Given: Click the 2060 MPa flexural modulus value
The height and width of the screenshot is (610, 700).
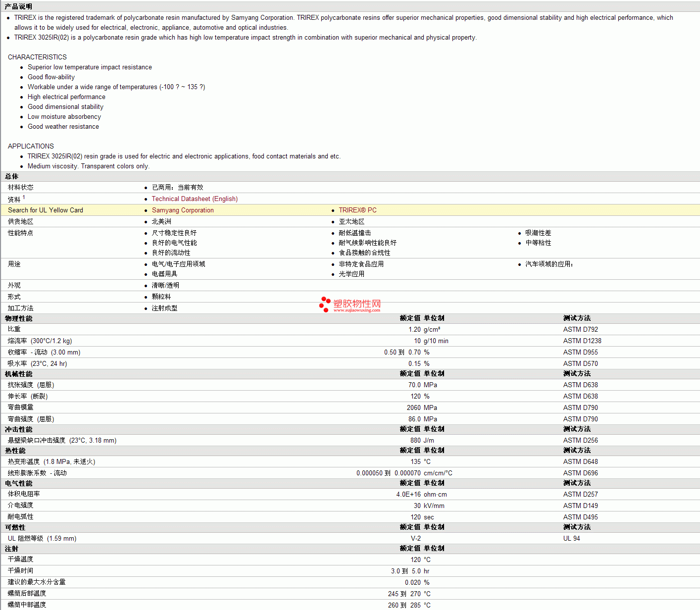Looking at the screenshot, I should (422, 407).
